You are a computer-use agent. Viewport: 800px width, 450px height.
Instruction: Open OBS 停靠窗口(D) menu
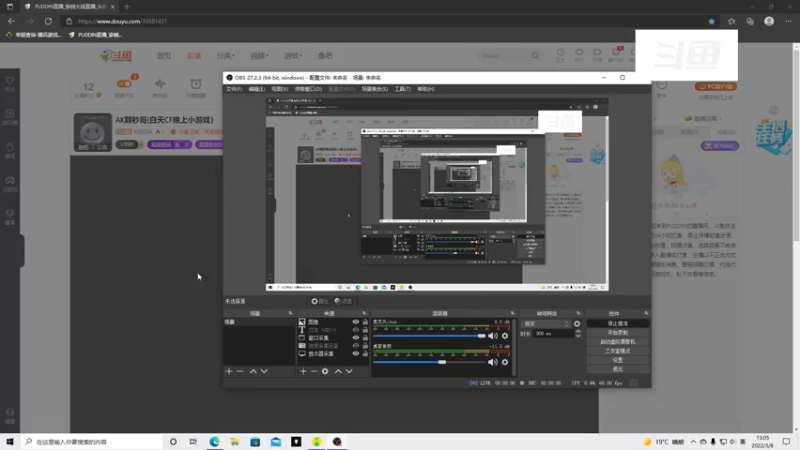point(308,89)
